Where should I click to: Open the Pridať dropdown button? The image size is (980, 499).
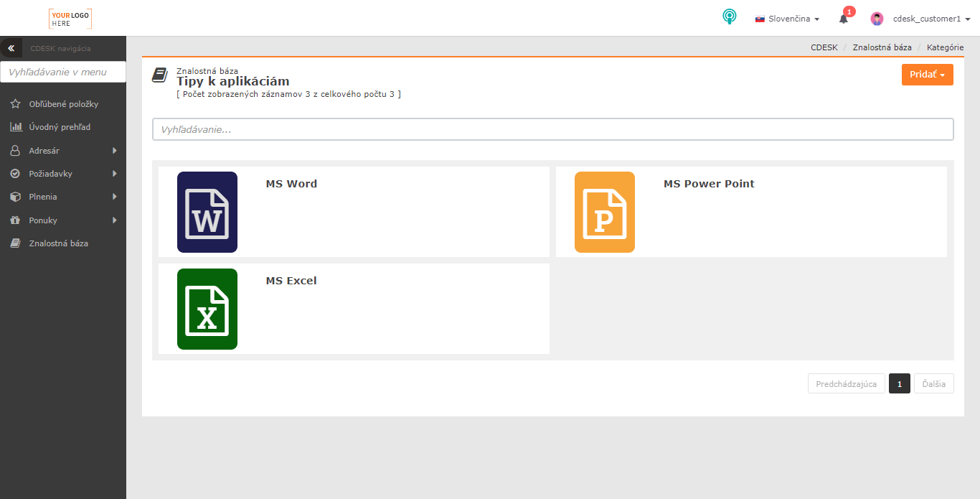(x=927, y=75)
